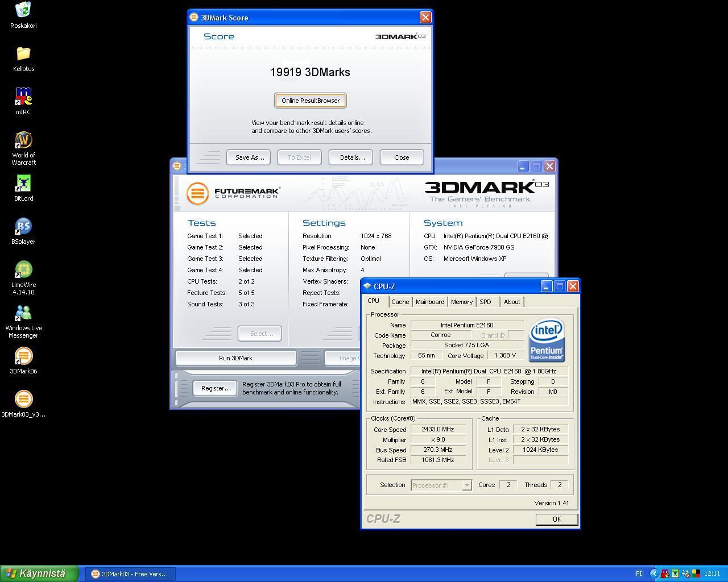Click the Resolution 1024 x 768 value
This screenshot has height=582, width=728.
[376, 236]
